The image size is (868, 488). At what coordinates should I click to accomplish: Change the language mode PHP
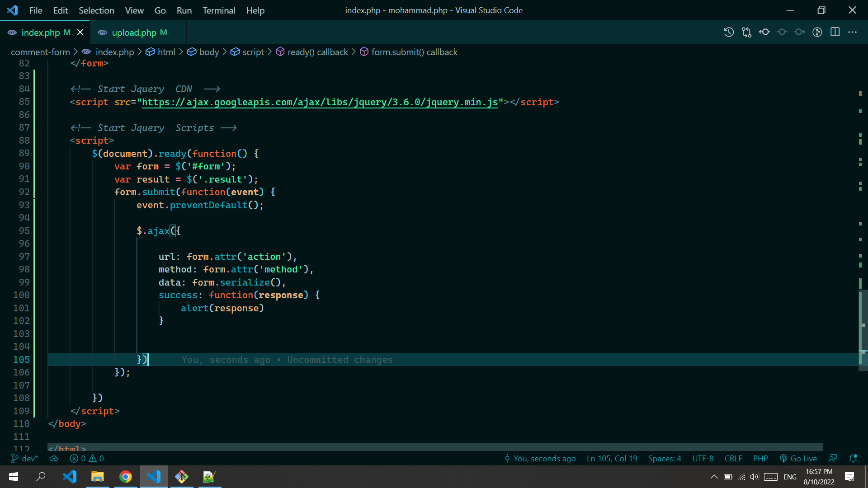[x=760, y=458]
